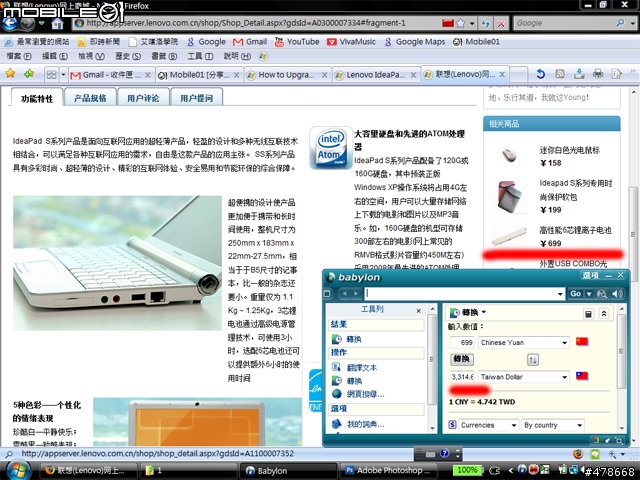This screenshot has height=480, width=640.
Task: Click the print toolbar icon
Action: pyautogui.click(x=598, y=74)
